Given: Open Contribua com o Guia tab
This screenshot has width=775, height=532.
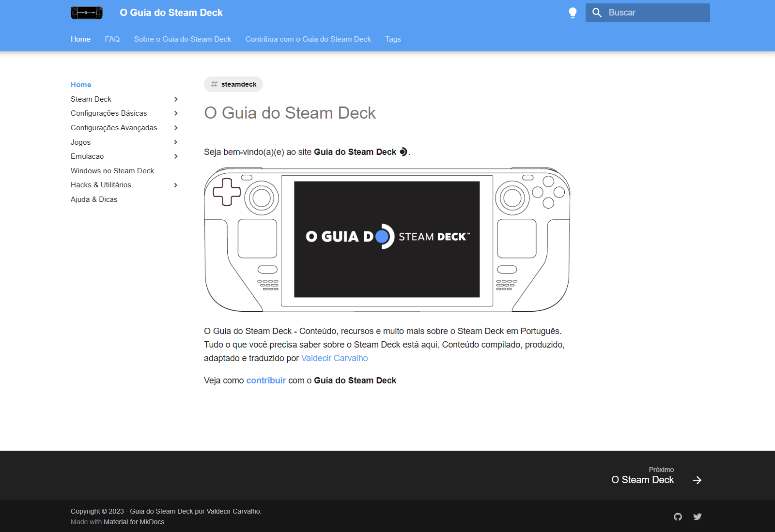Looking at the screenshot, I should 308,39.
